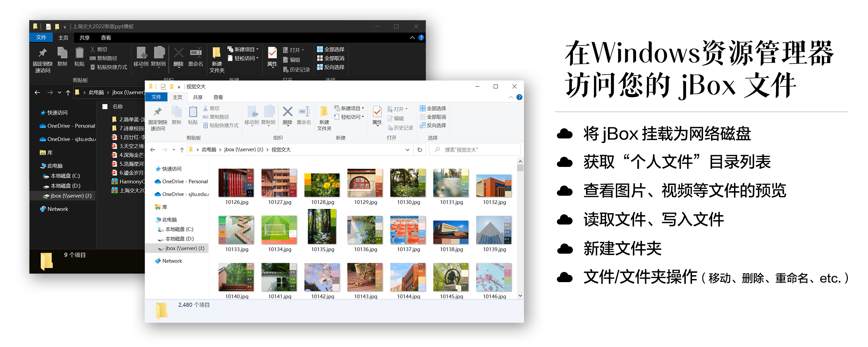Select 本地磁盘 (C:) in front window sidebar
The width and height of the screenshot is (868, 347).
(x=175, y=229)
